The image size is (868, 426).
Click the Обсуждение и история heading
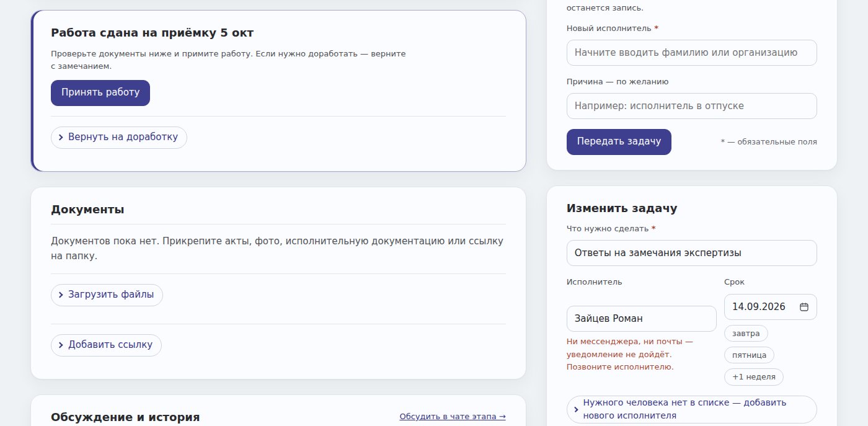125,417
